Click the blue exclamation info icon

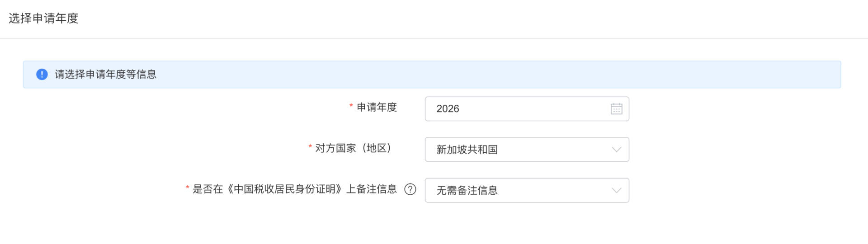point(42,75)
